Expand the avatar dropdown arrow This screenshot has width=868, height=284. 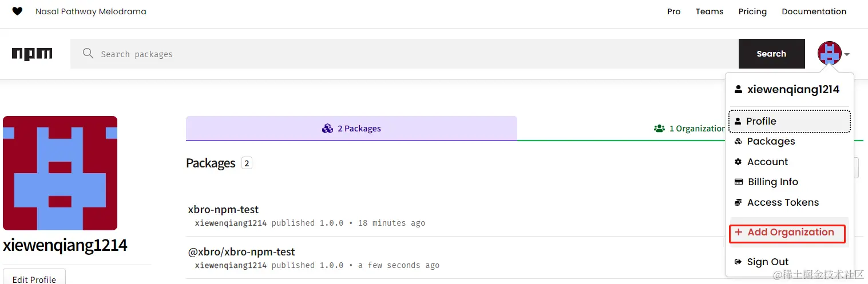[847, 55]
